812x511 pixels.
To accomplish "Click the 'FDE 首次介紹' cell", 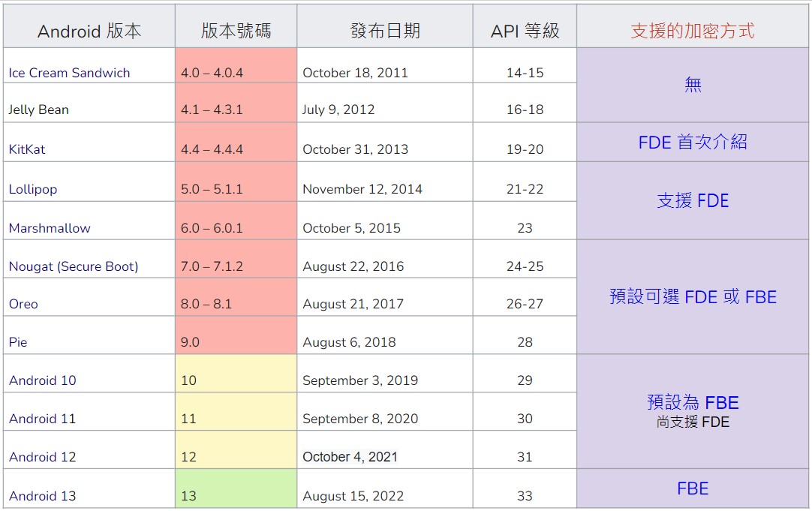I will [693, 143].
